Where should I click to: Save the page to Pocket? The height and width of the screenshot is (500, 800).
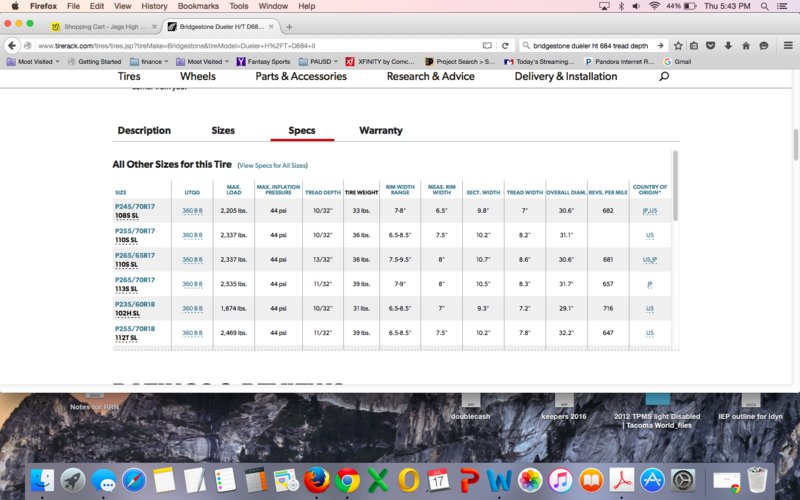pos(711,45)
